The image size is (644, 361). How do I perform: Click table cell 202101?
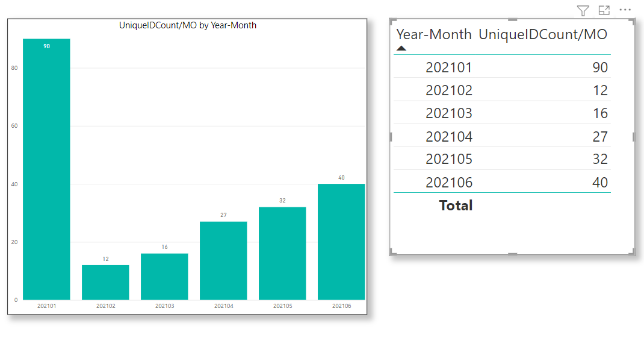pos(448,67)
